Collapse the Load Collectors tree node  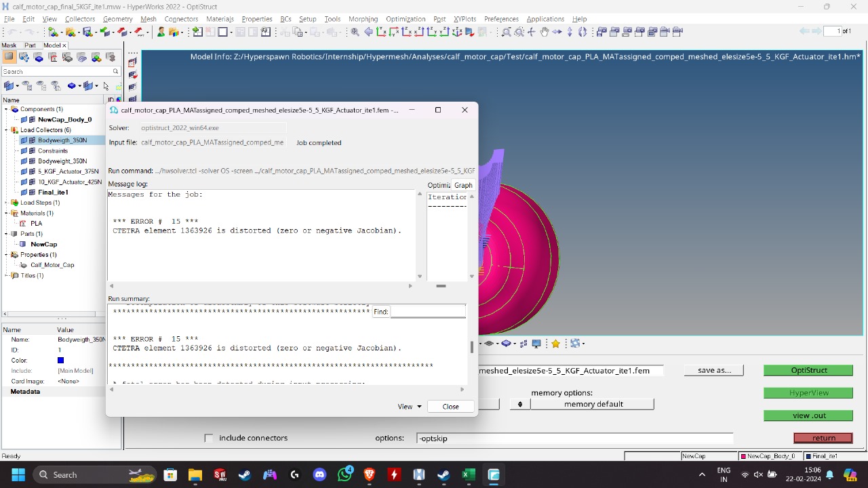(x=6, y=130)
